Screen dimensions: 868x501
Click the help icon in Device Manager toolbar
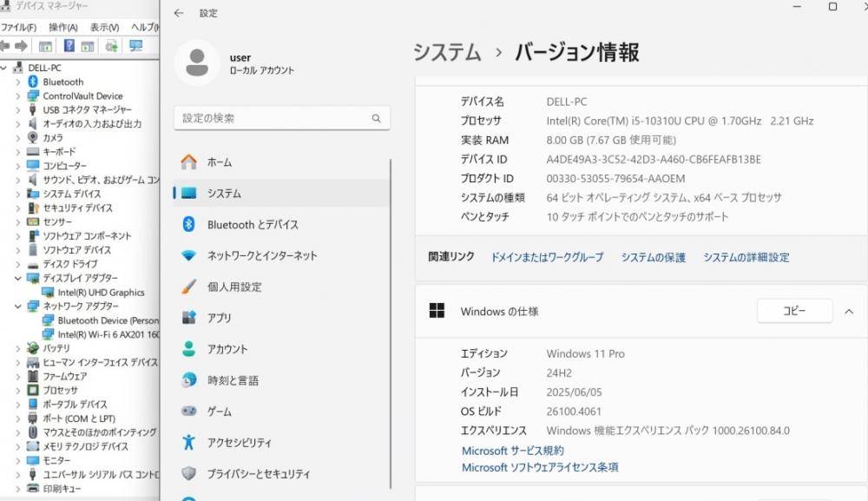click(69, 46)
